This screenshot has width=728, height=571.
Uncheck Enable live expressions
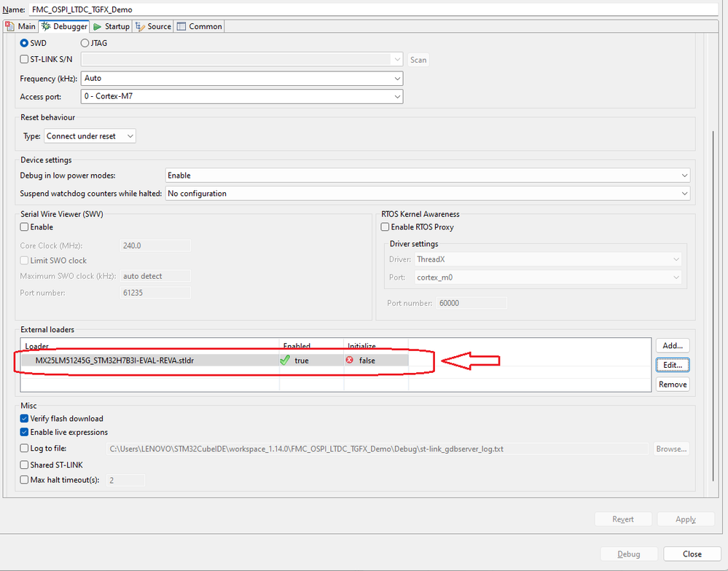(24, 433)
